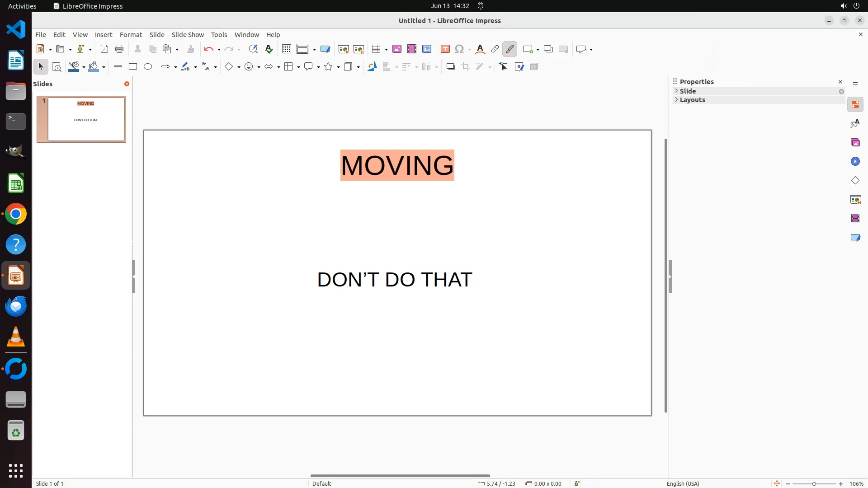The height and width of the screenshot is (488, 868).
Task: Insert a chart from toolbar
Action: pyautogui.click(x=427, y=49)
